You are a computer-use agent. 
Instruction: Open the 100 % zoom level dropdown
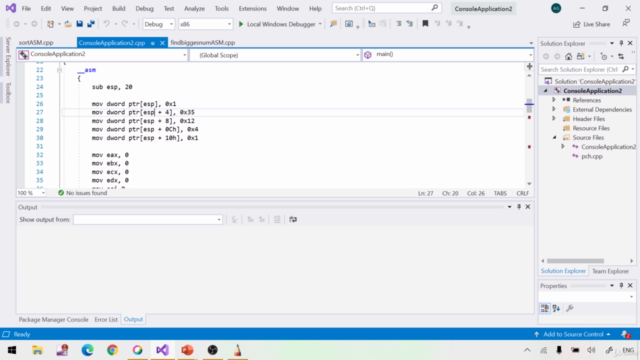coord(31,193)
